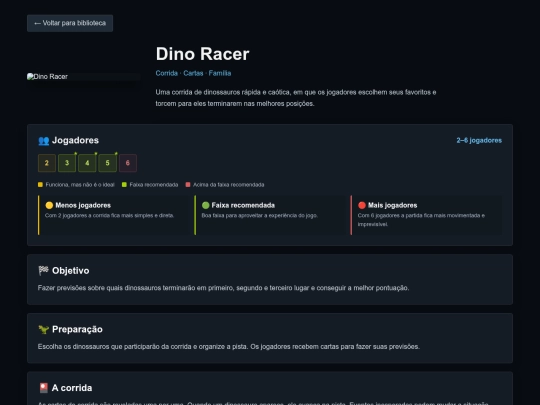Open the Família category tag
Viewport: 540px width, 405px height.
[220, 73]
